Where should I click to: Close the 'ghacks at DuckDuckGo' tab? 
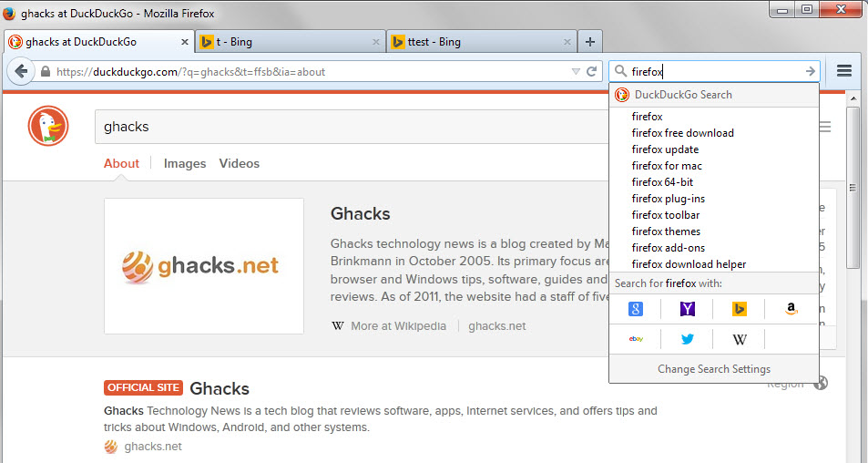[x=184, y=42]
